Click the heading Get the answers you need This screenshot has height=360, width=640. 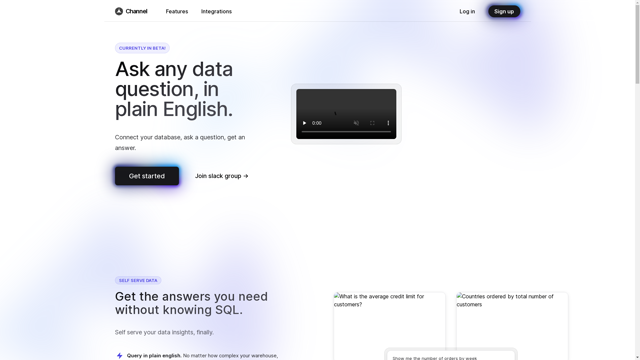pos(191,303)
